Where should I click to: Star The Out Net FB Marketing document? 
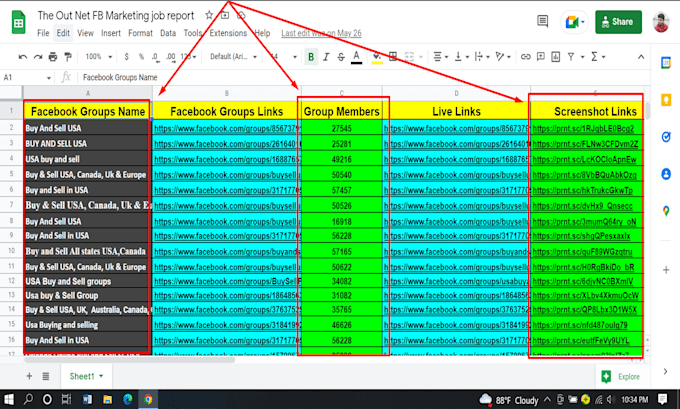tap(209, 15)
